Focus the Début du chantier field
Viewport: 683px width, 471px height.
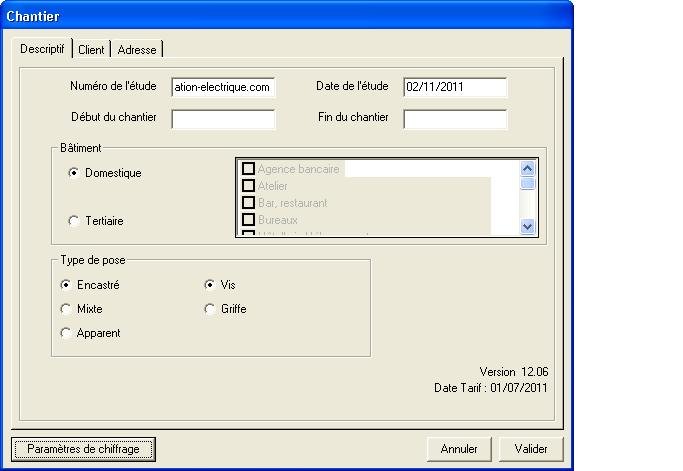[x=223, y=119]
